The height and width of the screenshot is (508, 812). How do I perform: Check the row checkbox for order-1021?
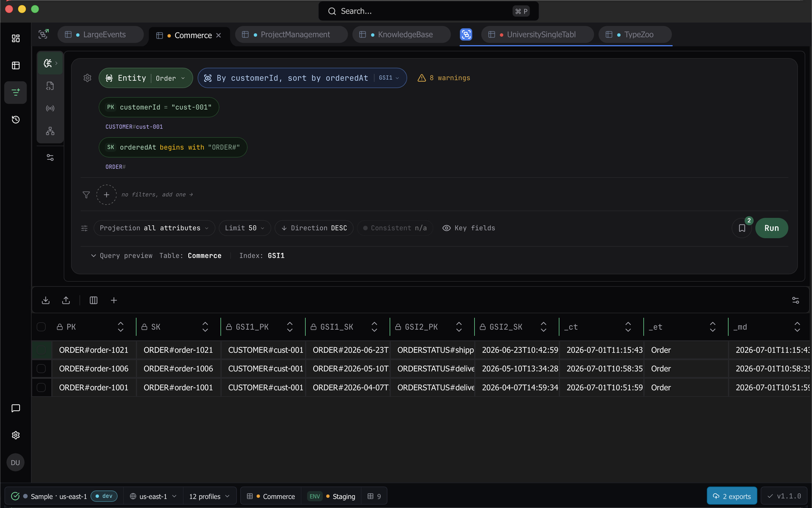click(x=41, y=350)
